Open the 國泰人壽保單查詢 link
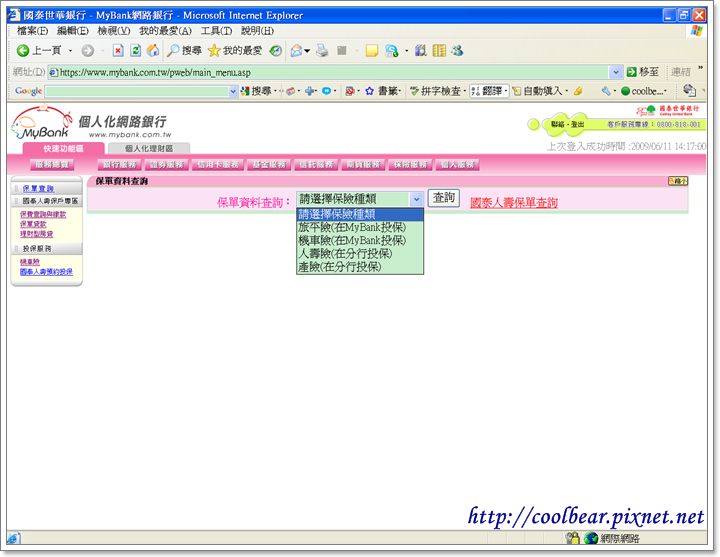720x557 pixels. coord(514,203)
